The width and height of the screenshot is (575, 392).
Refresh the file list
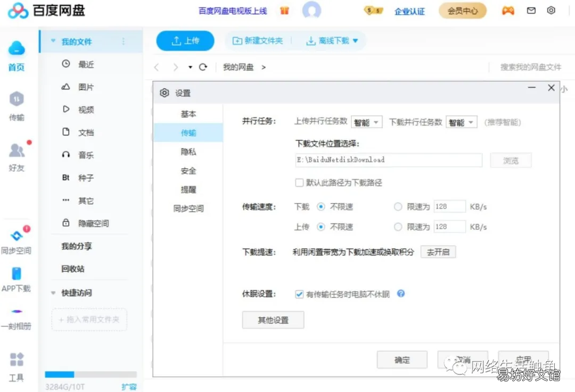click(203, 67)
